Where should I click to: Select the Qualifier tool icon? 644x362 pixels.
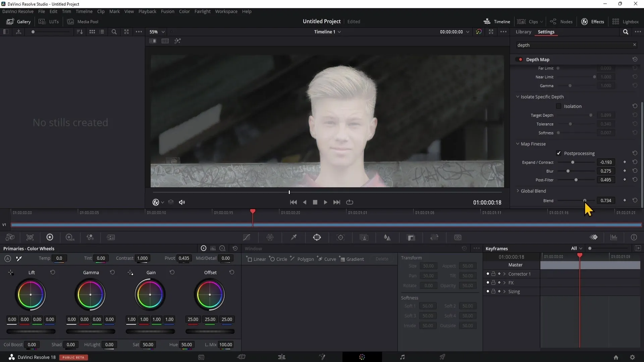tap(294, 237)
